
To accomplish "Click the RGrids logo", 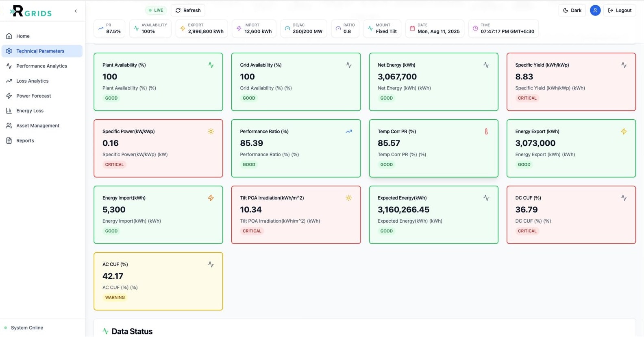I will click(31, 11).
